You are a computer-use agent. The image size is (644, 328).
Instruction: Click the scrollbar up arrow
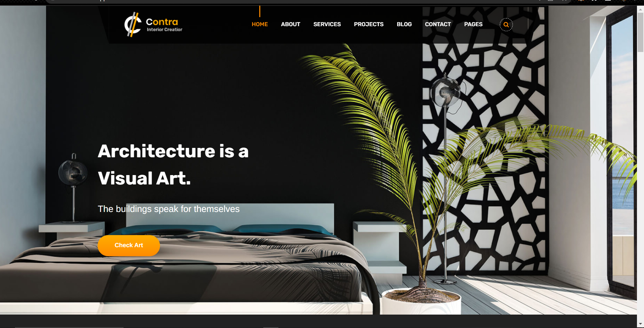pos(640,9)
